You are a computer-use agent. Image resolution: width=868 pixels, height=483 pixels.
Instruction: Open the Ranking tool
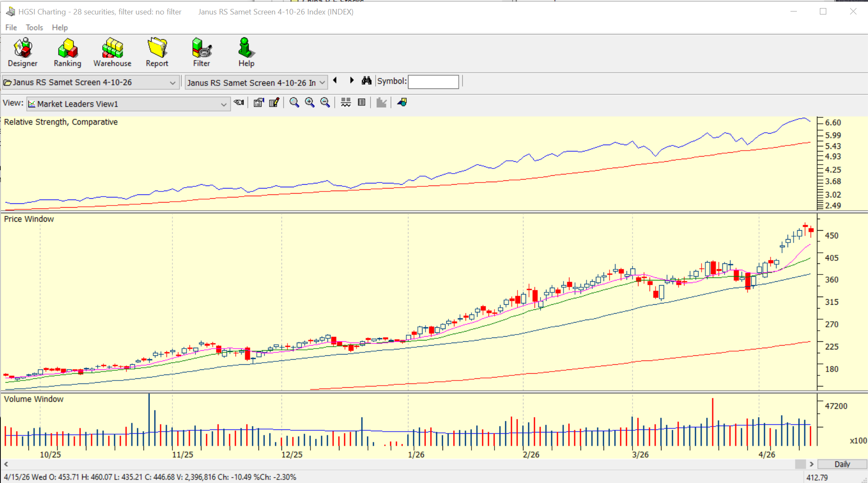click(67, 52)
